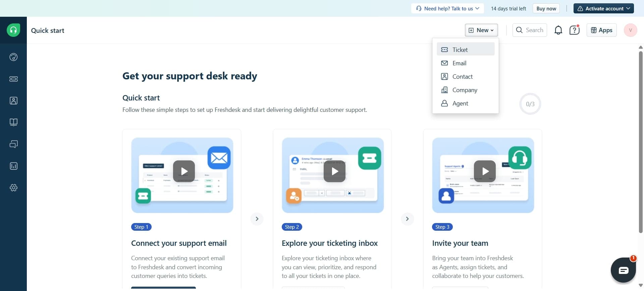Image resolution: width=644 pixels, height=291 pixels.
Task: Open the help question mark icon
Action: [x=574, y=30]
